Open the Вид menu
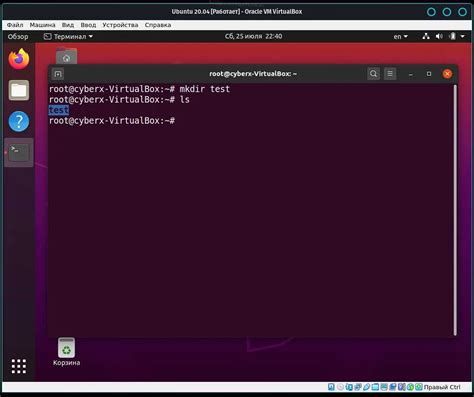 [68, 25]
